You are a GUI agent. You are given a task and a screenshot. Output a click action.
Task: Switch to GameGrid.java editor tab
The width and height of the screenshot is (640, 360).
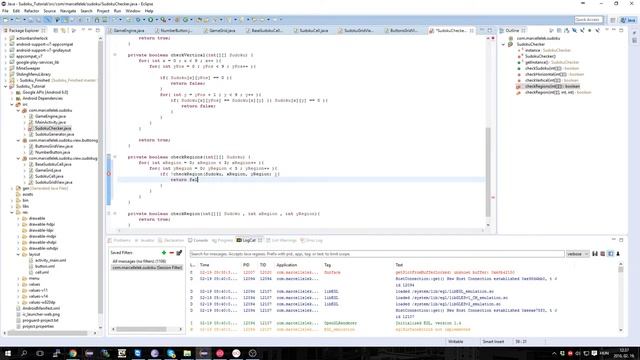point(222,31)
